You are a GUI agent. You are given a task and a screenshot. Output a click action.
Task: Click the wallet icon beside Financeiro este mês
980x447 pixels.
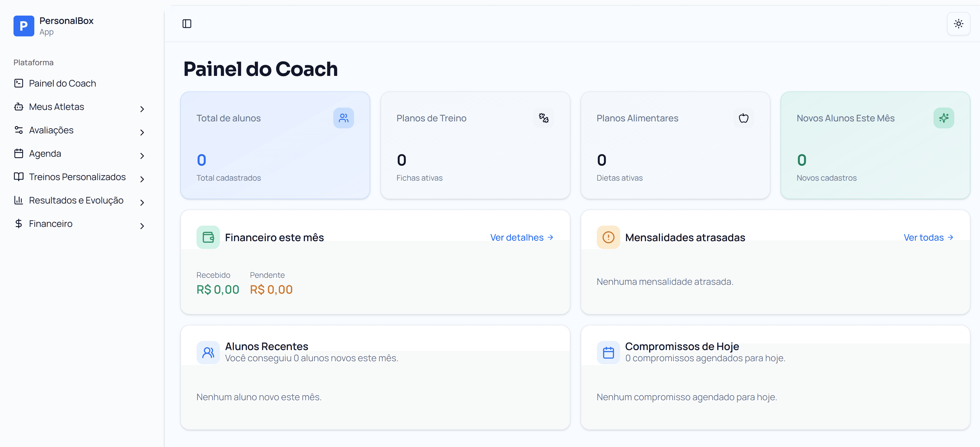pos(208,237)
